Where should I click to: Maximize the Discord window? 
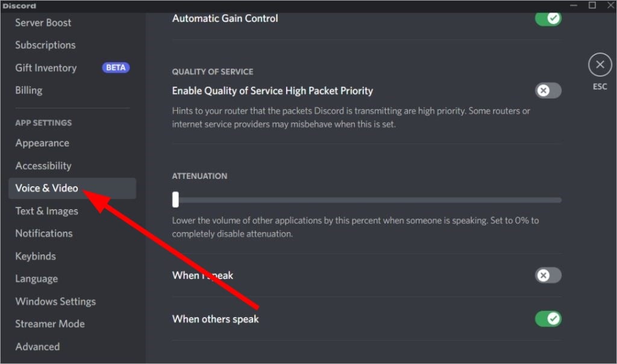[592, 5]
